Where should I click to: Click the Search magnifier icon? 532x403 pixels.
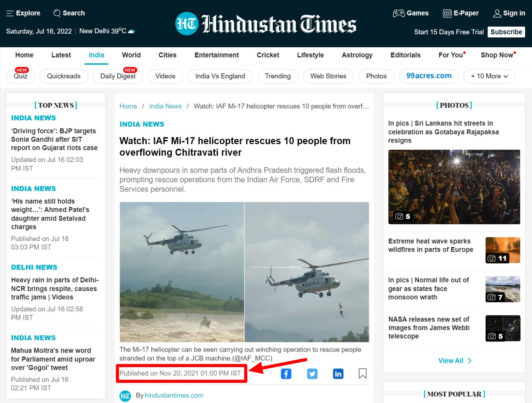tap(57, 13)
